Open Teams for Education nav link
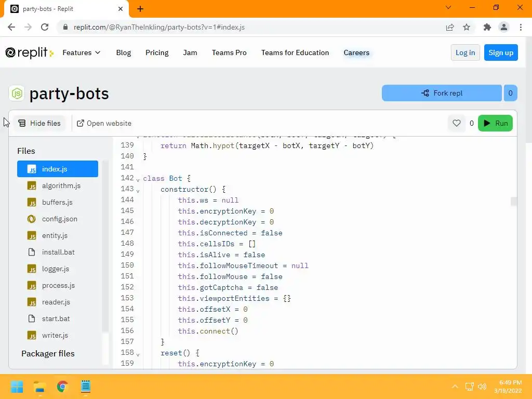The height and width of the screenshot is (399, 532). tap(295, 52)
